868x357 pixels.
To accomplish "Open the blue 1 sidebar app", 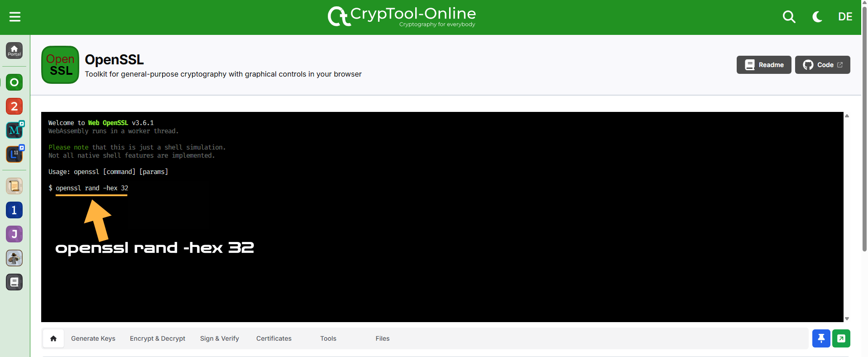I will pyautogui.click(x=14, y=210).
